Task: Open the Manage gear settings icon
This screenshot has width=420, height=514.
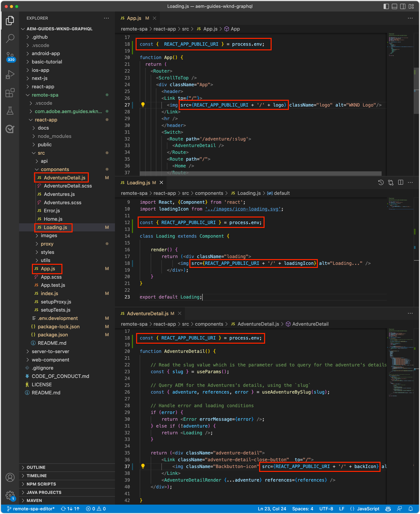Action: tap(10, 495)
